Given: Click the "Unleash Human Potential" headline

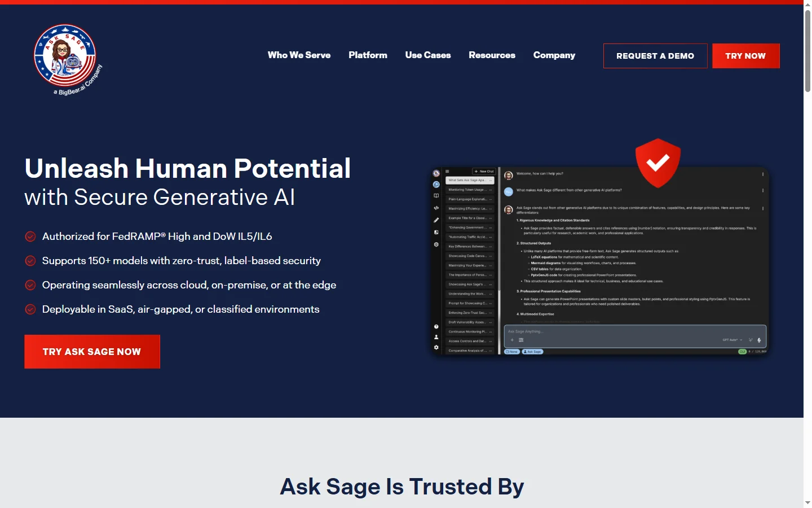Looking at the screenshot, I should 188,168.
